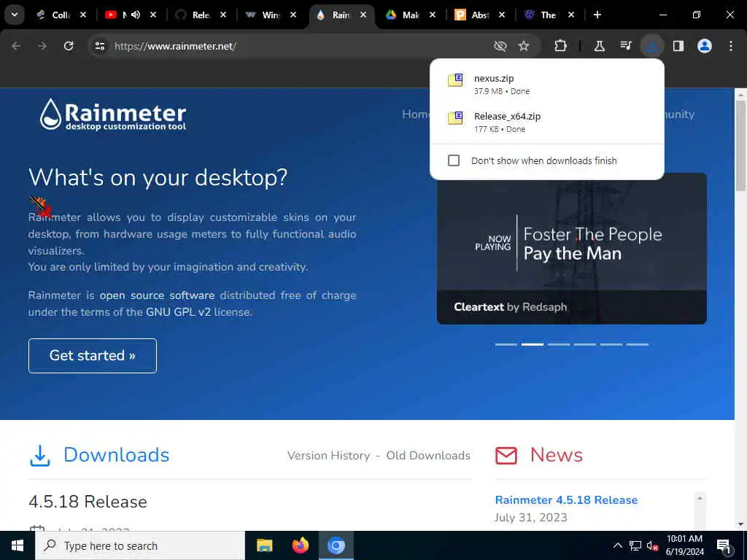This screenshot has width=747, height=560.
Task: Click the Chrome taskbar icon
Action: click(x=336, y=545)
